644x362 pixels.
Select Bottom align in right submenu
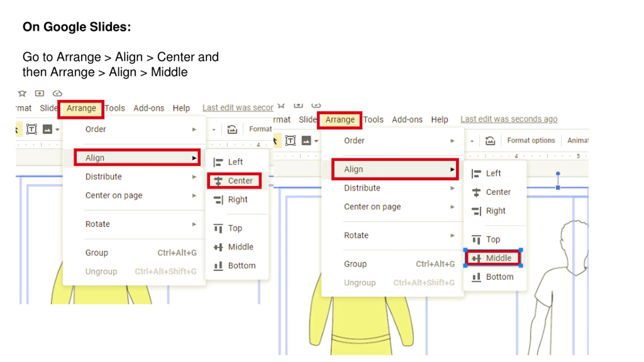[495, 277]
